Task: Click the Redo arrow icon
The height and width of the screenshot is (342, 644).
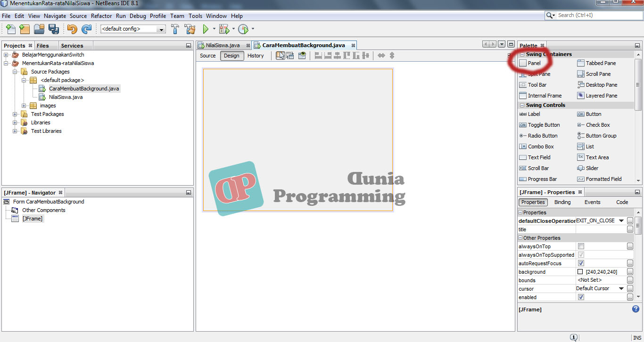Action: [86, 29]
